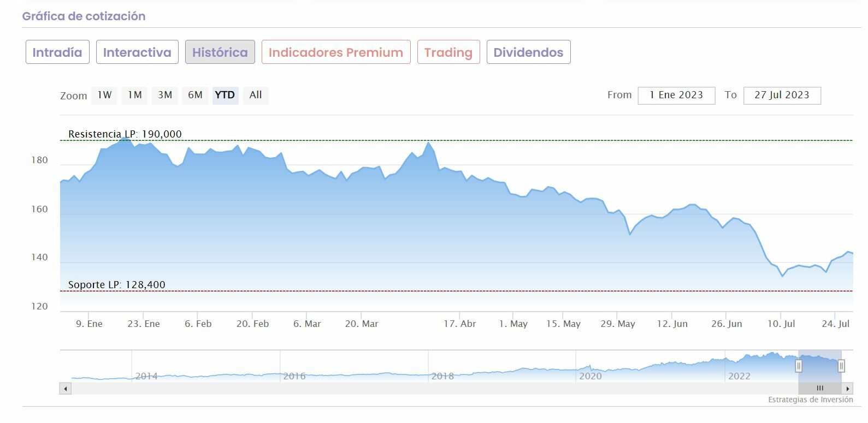Switch to the Interactiva tab
Viewport: 868px width, 423px height.
point(137,52)
